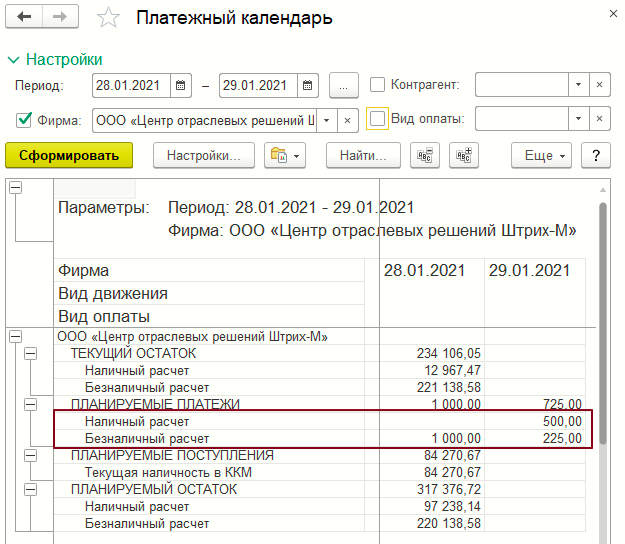Clear the Фирма field with the x button

347,120
